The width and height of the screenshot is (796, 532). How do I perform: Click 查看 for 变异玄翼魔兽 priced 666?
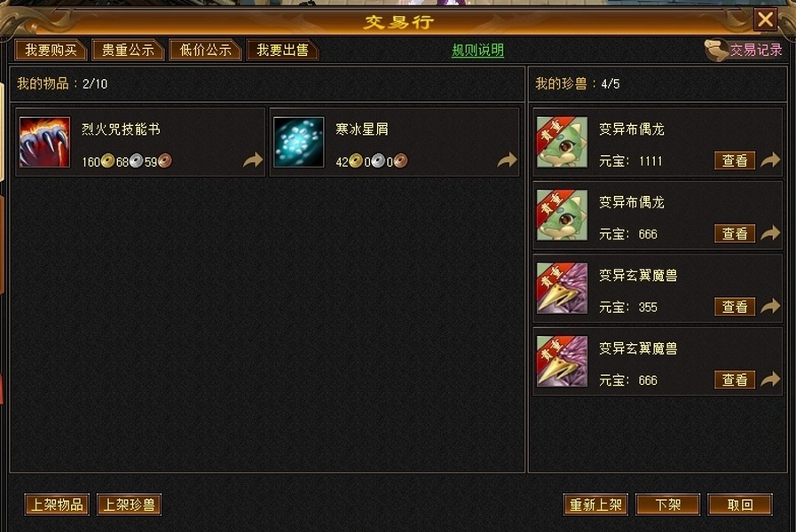(735, 379)
